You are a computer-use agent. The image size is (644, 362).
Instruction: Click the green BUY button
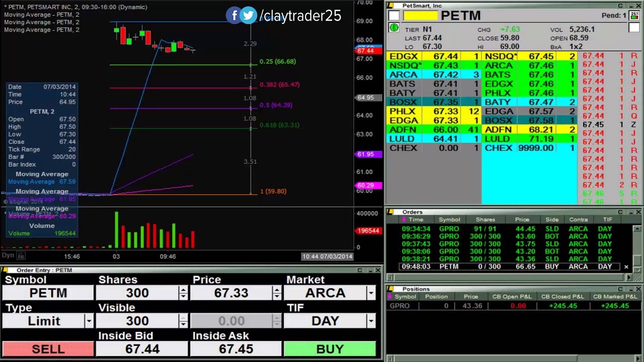coord(330,349)
